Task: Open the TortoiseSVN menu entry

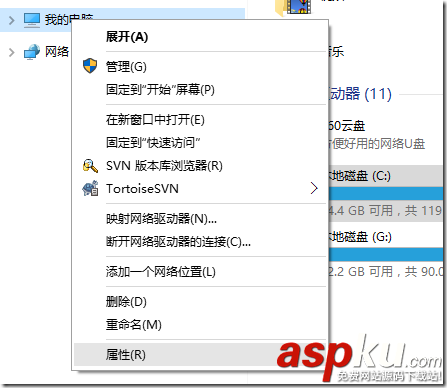Action: (x=199, y=189)
